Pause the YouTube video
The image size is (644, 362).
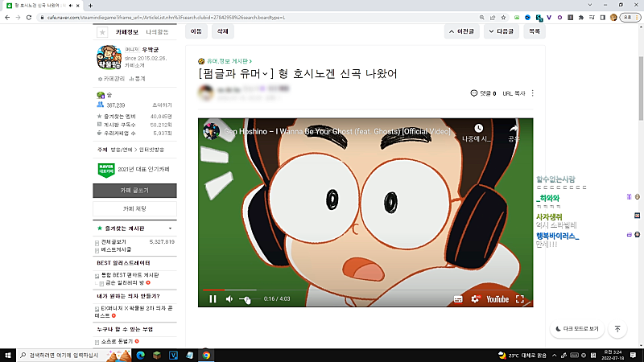tap(213, 299)
